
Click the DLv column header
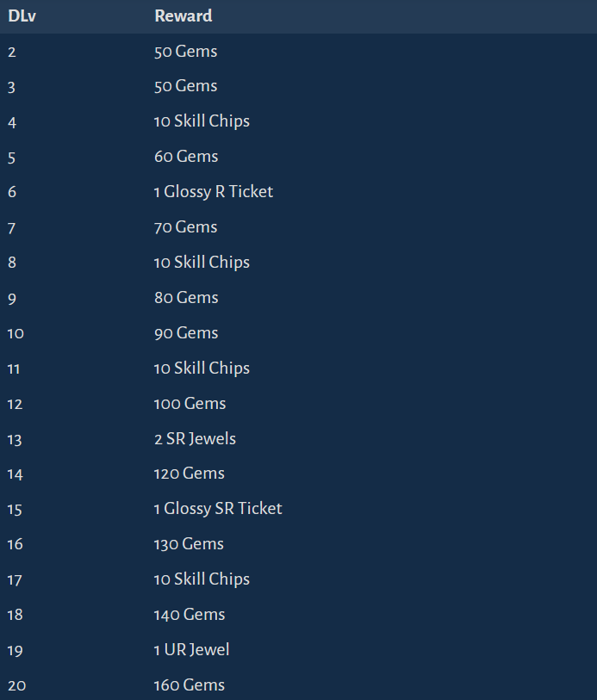coord(22,16)
